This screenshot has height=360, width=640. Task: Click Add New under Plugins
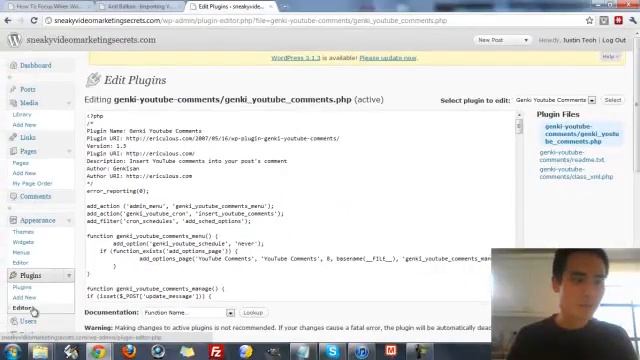(24, 298)
